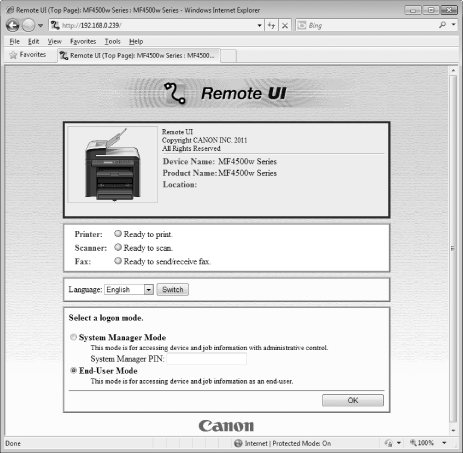
Task: Open Favorites star icon in toolbar
Action: click(x=13, y=55)
